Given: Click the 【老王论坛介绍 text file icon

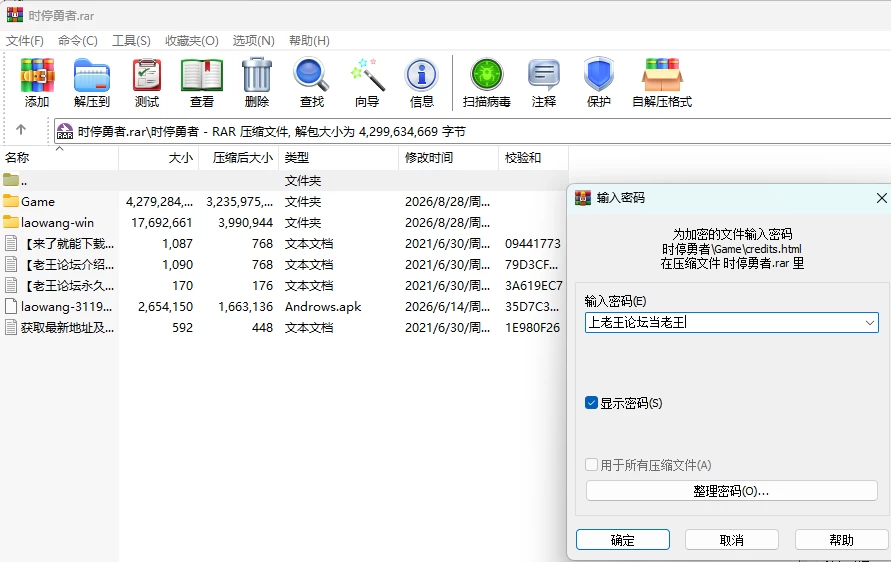Looking at the screenshot, I should [x=11, y=264].
